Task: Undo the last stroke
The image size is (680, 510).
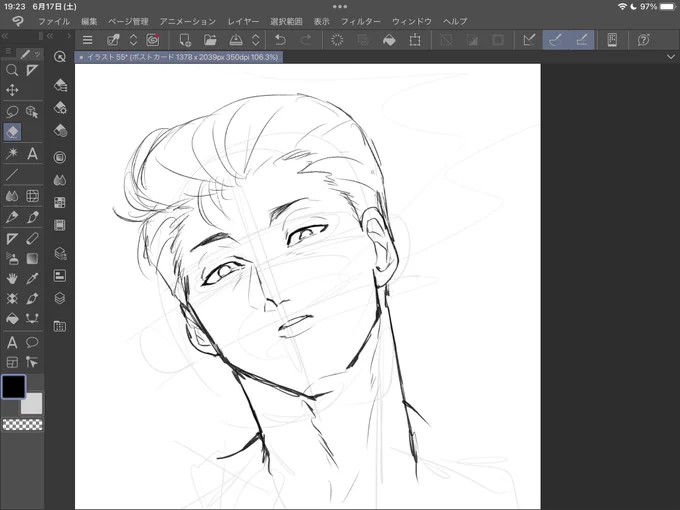Action: (x=281, y=40)
